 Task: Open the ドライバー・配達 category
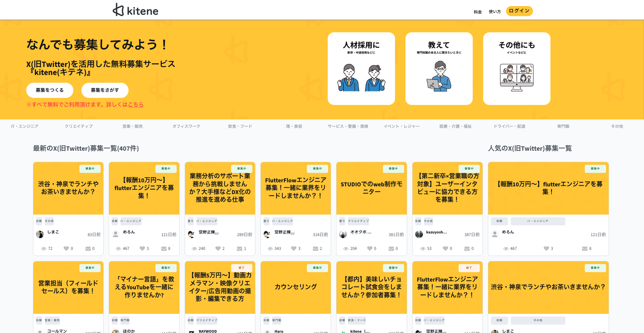coord(509,126)
